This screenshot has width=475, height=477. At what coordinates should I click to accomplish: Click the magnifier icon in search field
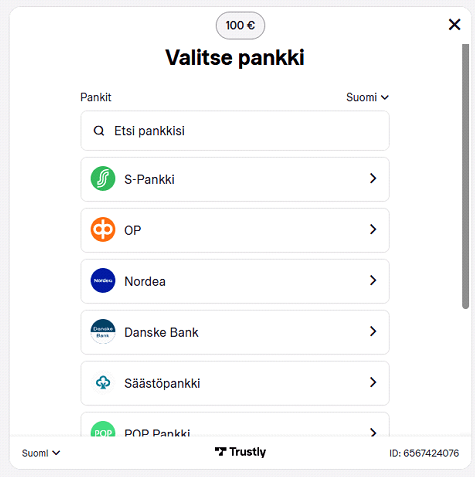[x=99, y=131]
